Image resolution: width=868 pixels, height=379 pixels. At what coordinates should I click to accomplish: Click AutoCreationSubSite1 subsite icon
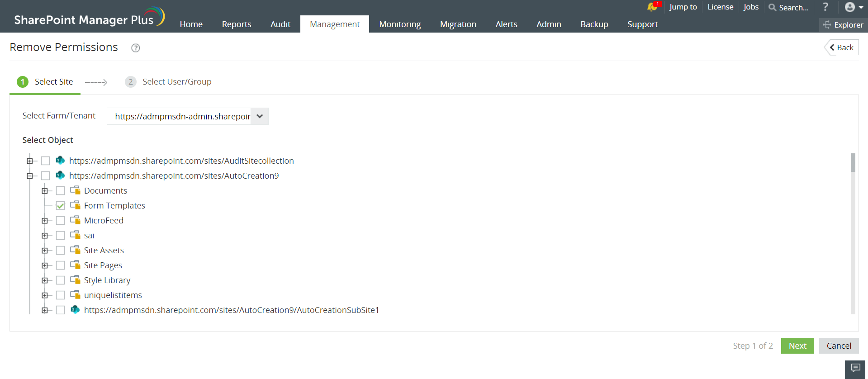tap(75, 309)
